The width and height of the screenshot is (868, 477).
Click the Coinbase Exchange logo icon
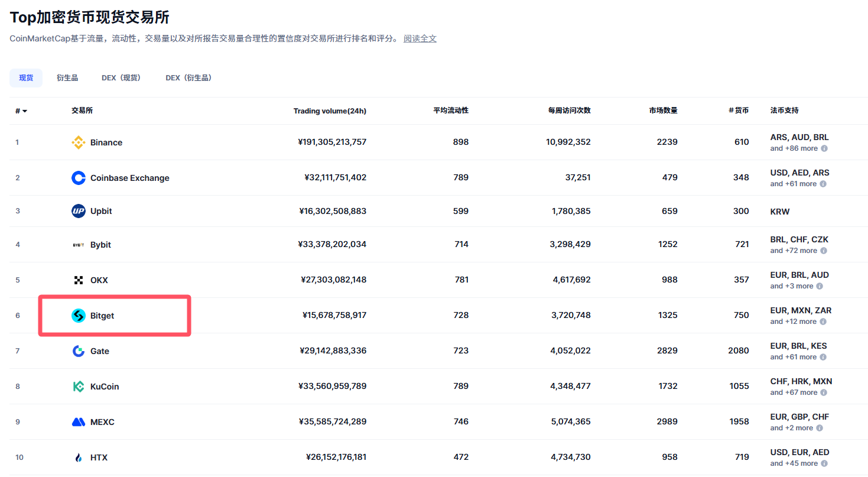(x=78, y=178)
